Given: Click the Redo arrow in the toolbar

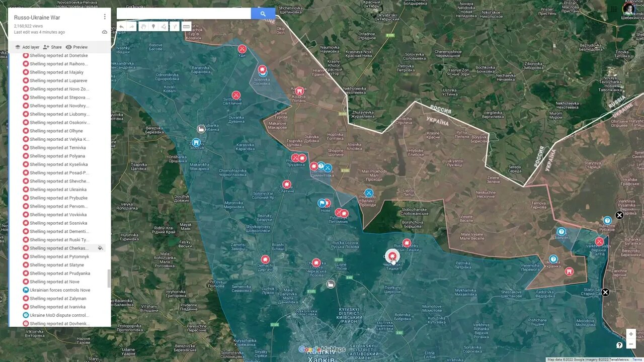Looking at the screenshot, I should click(x=132, y=27).
